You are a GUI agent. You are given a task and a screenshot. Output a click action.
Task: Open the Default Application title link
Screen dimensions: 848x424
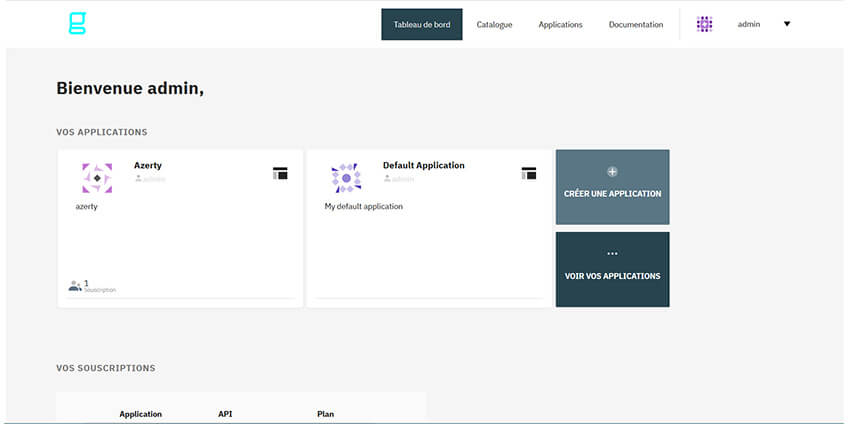423,165
